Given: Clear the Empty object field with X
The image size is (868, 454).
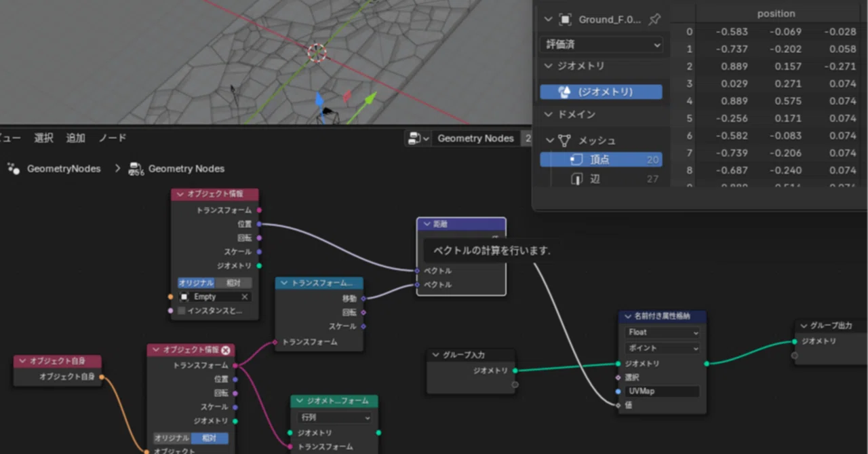Looking at the screenshot, I should click(x=245, y=297).
